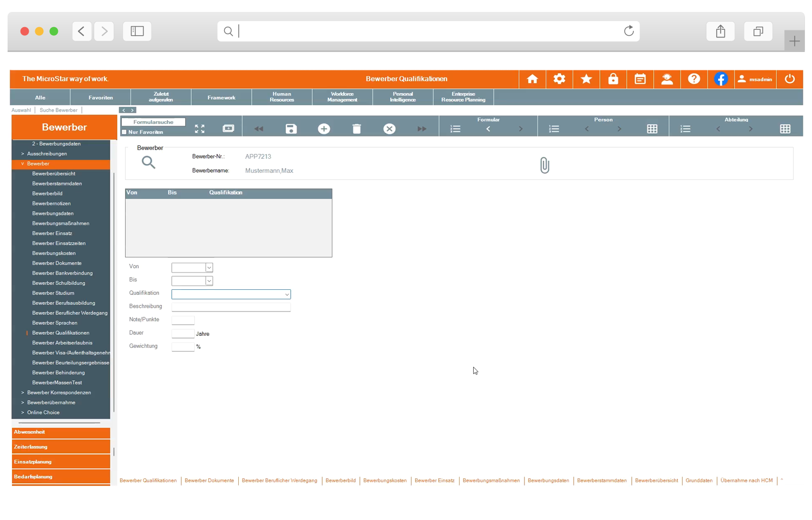Screen dimensions: 812x520
Task: Open the Facebook icon in header
Action: click(721, 79)
